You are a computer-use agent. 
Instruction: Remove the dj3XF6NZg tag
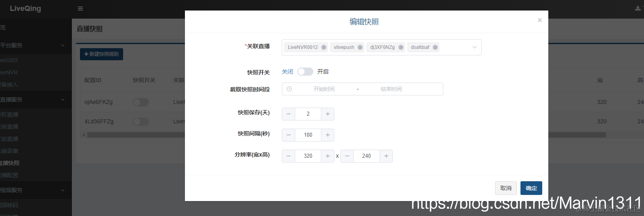pos(401,47)
